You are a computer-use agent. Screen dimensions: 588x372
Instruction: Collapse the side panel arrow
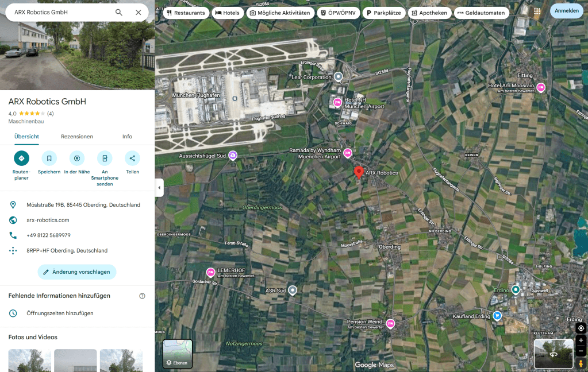159,187
